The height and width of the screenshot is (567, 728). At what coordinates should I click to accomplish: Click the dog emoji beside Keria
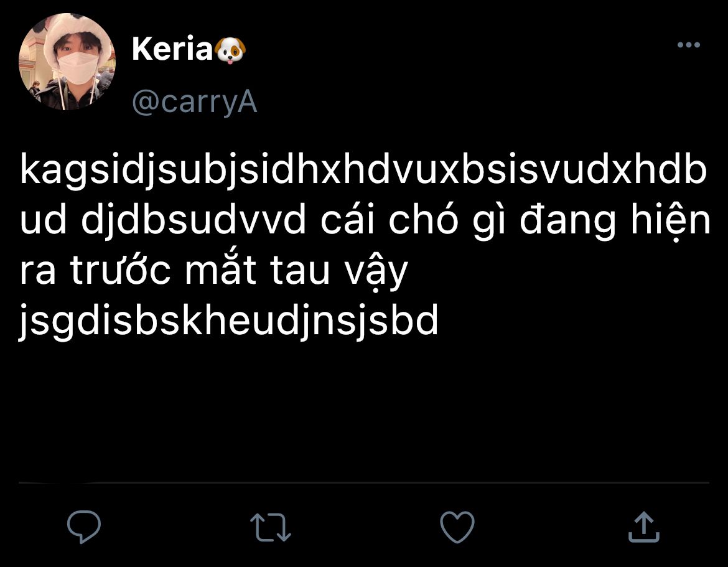pos(231,50)
